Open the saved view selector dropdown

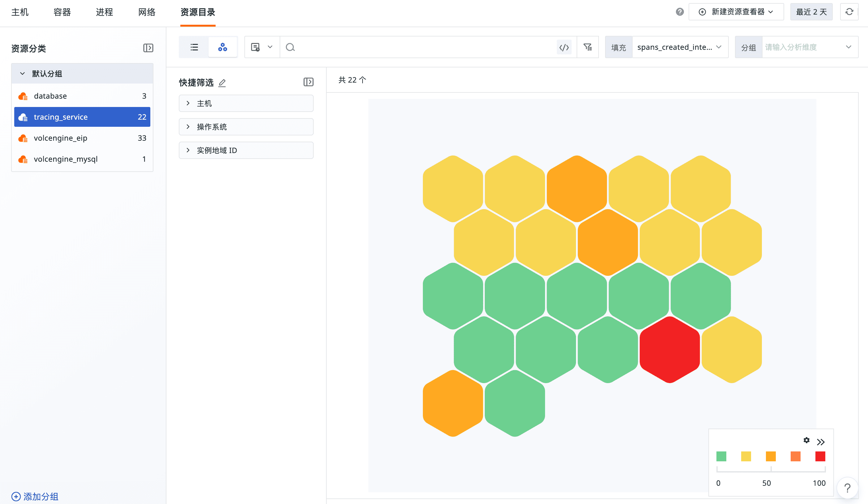(x=262, y=47)
